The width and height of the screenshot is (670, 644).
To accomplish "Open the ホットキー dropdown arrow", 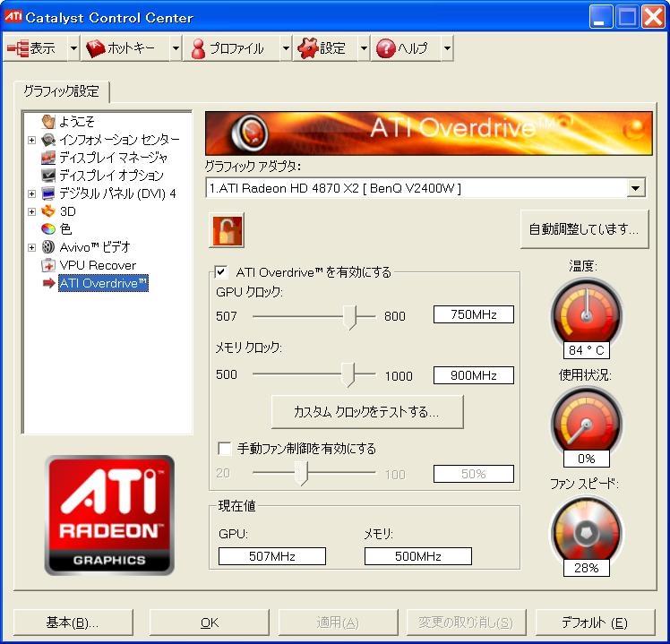I will pos(176,48).
